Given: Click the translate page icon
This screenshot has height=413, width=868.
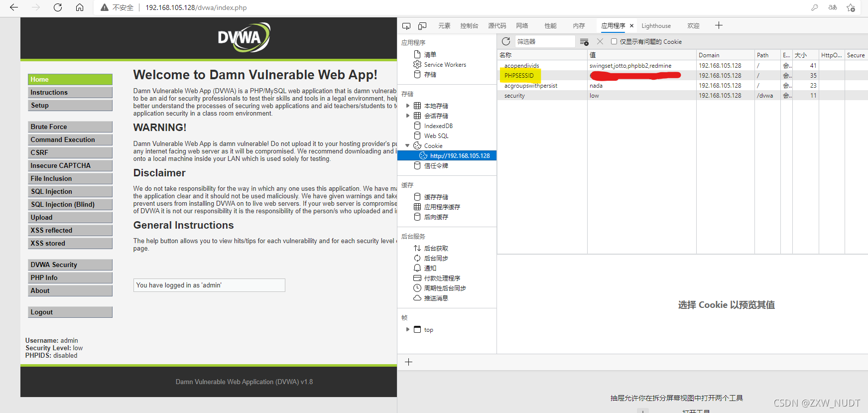Looking at the screenshot, I should (833, 7).
